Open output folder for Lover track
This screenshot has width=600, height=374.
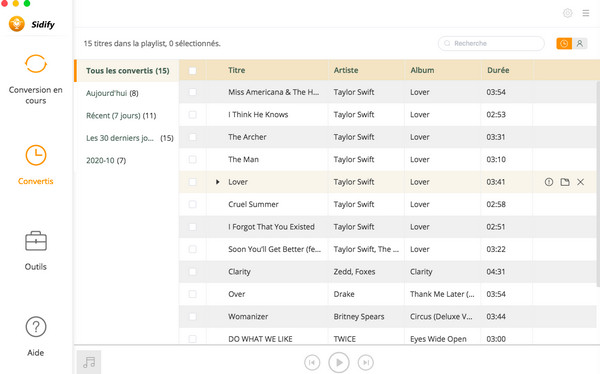565,182
